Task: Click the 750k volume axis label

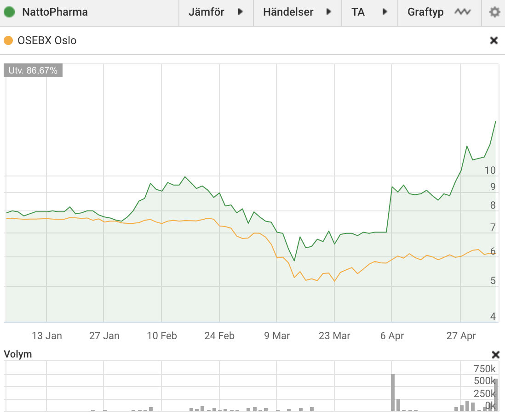Action: pos(484,369)
